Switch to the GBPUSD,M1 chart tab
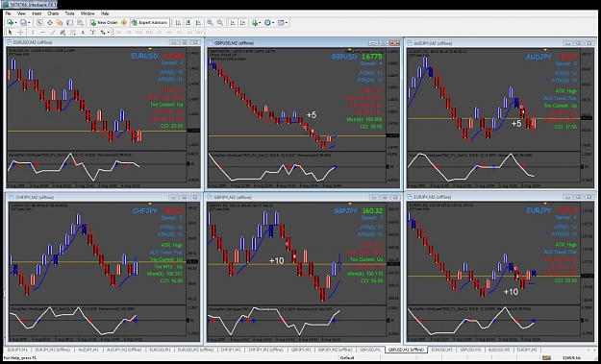The width and height of the screenshot is (601, 364). coord(370,350)
